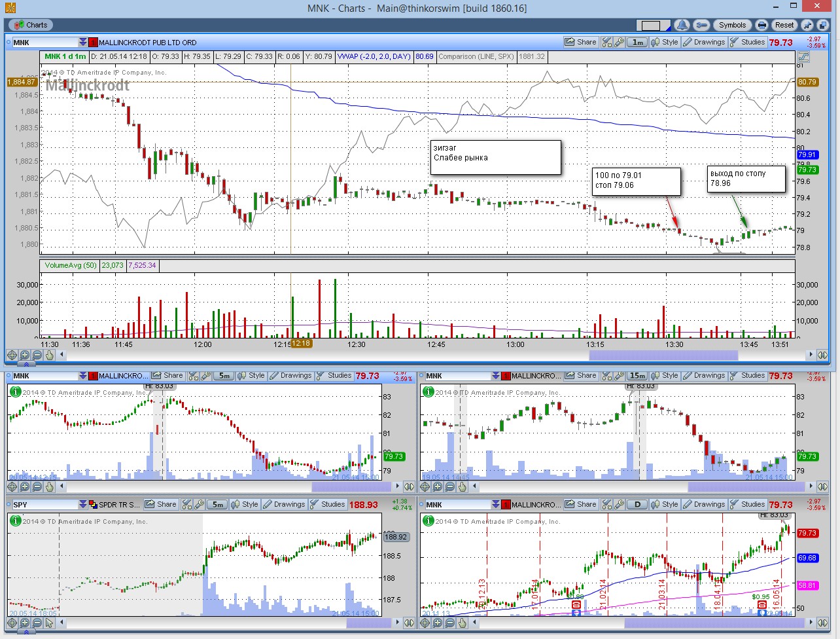Click green info icon in MNK 15m chart
The width and height of the screenshot is (840, 639).
[x=428, y=392]
